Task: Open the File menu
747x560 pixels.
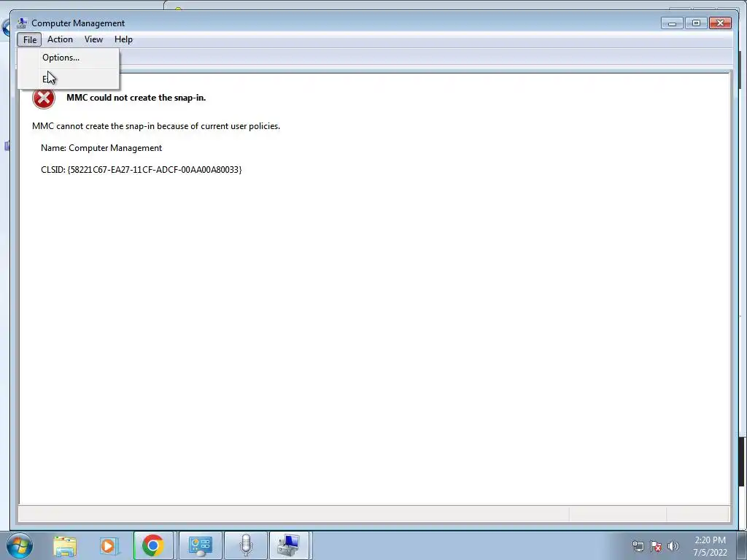Action: click(x=29, y=39)
